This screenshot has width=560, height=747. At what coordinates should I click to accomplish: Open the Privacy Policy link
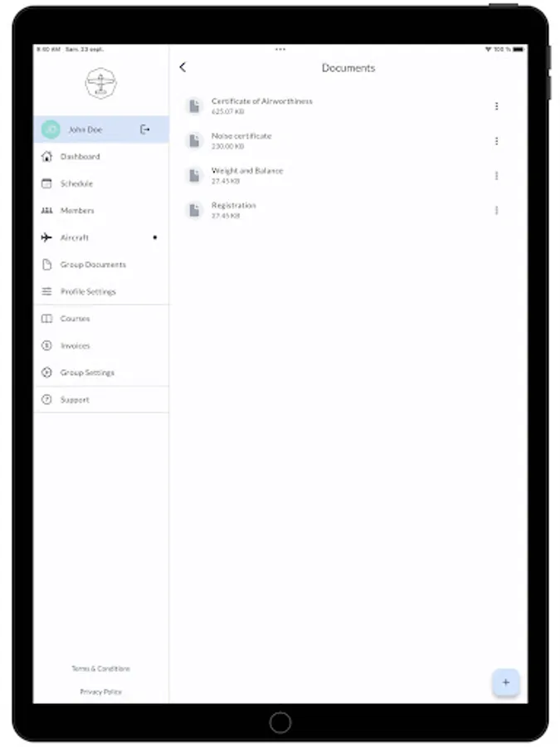(x=100, y=691)
